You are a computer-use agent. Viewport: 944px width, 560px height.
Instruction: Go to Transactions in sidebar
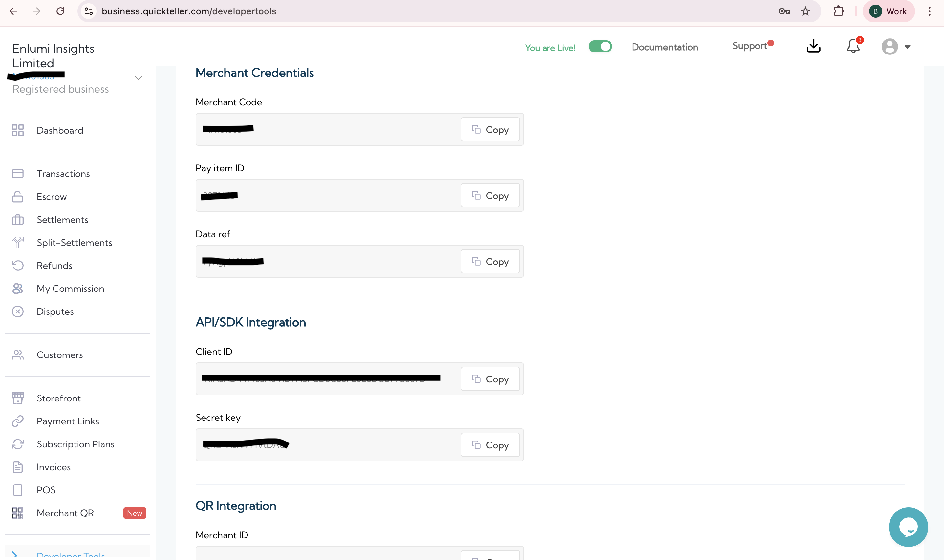[63, 174]
